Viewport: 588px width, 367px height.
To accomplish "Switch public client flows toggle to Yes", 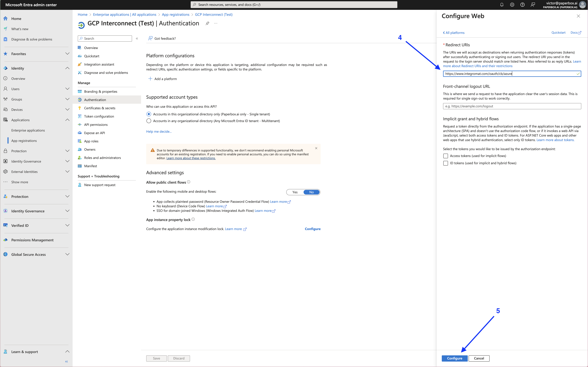I will pos(295,192).
